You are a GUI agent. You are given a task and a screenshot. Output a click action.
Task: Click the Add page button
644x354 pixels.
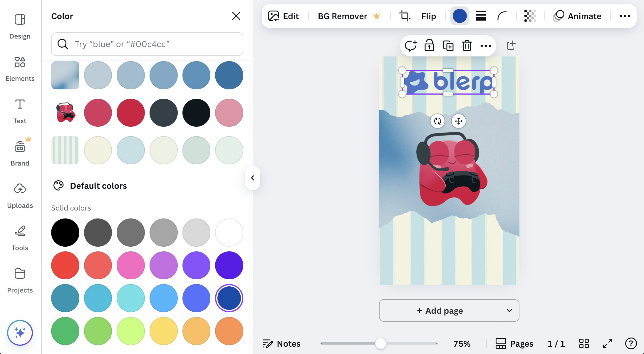coord(440,310)
